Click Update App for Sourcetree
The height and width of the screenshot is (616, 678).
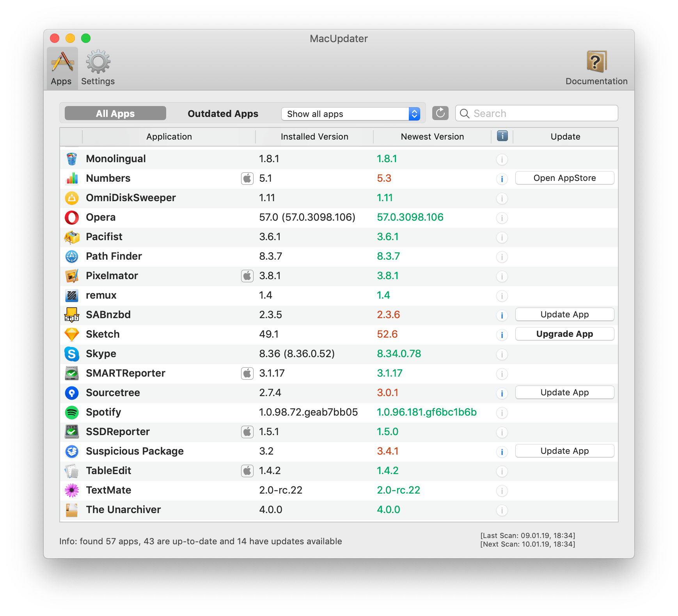coord(564,393)
